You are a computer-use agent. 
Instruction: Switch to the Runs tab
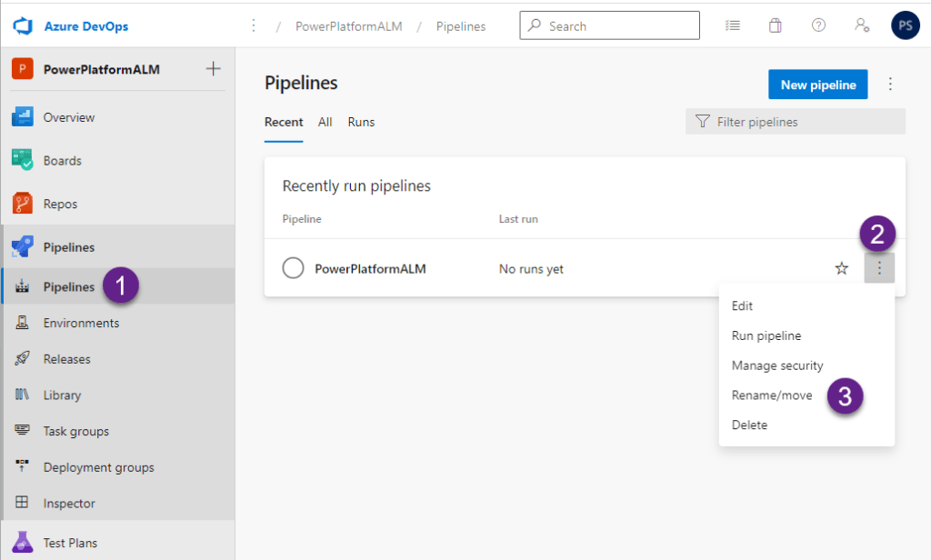(x=361, y=122)
